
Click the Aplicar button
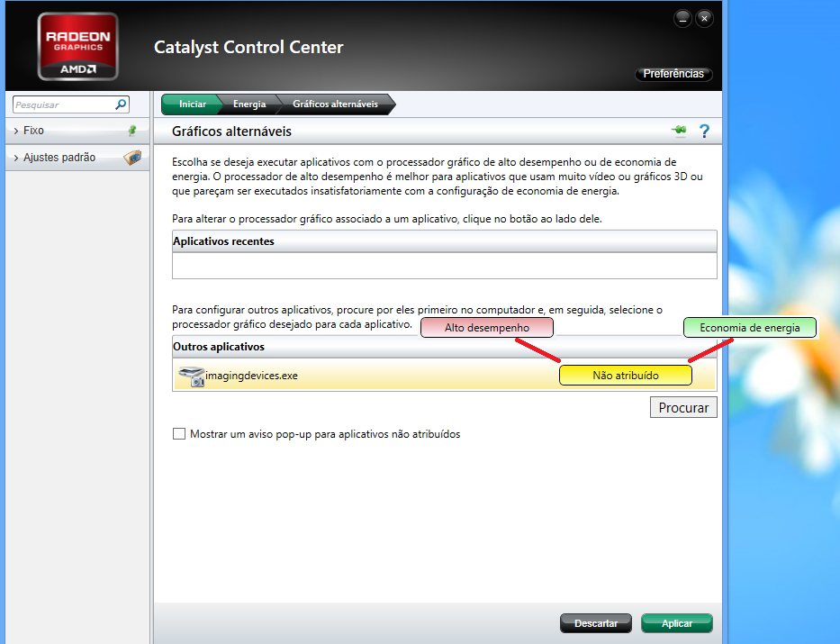coord(676,623)
